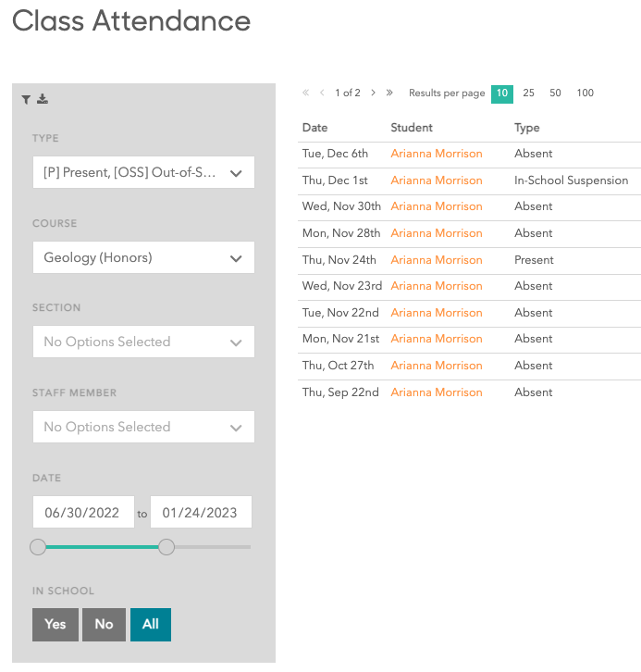Go to the previous results page
641x672 pixels.
coord(322,93)
